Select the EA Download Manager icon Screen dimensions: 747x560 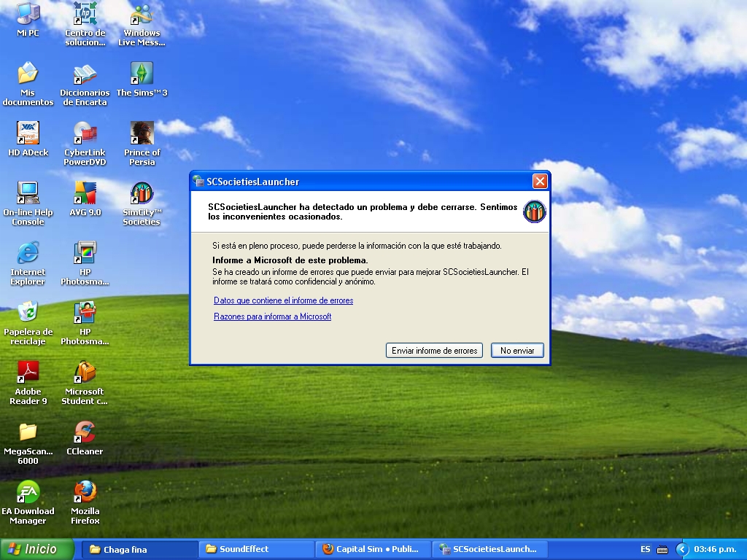[x=28, y=502]
